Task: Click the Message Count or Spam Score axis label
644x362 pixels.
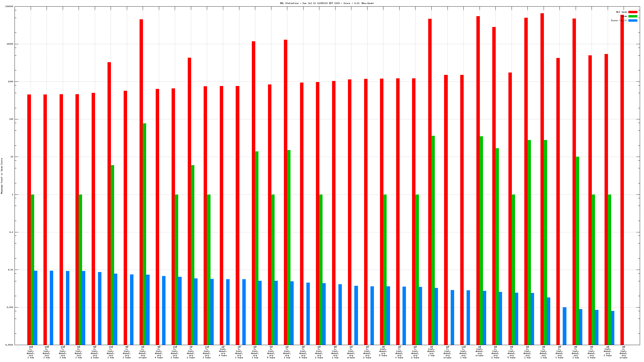Action: click(x=2, y=176)
